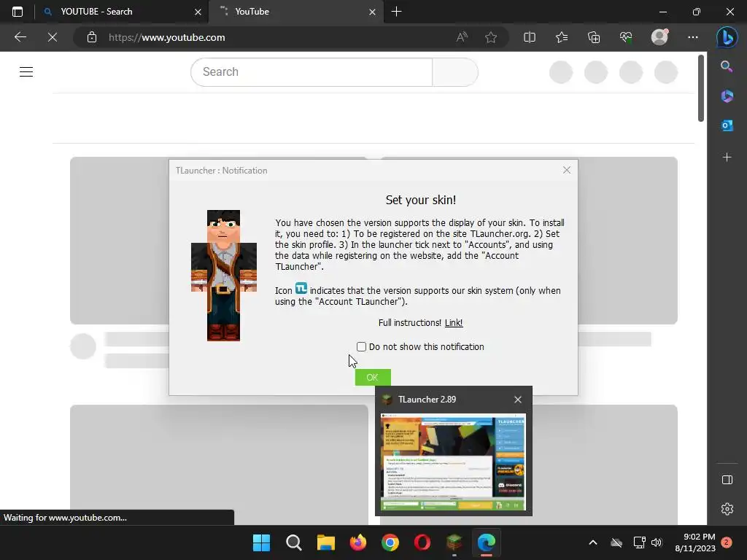This screenshot has height=560, width=747.
Task: Open the Full instructions Link
Action: pyautogui.click(x=454, y=323)
